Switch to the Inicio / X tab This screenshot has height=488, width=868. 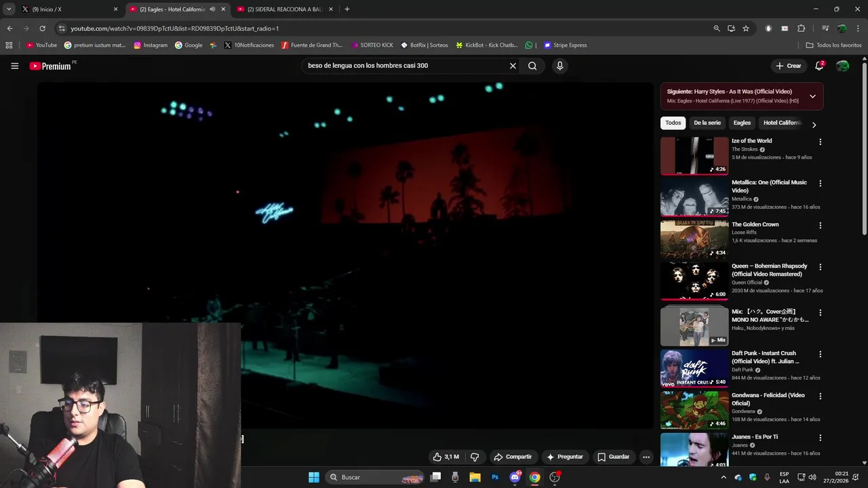[x=70, y=9]
